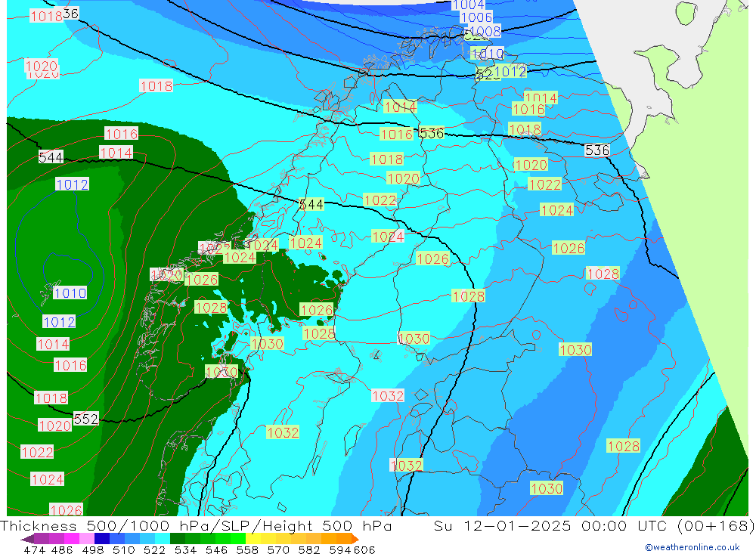Click the 534 legend value

185,549
